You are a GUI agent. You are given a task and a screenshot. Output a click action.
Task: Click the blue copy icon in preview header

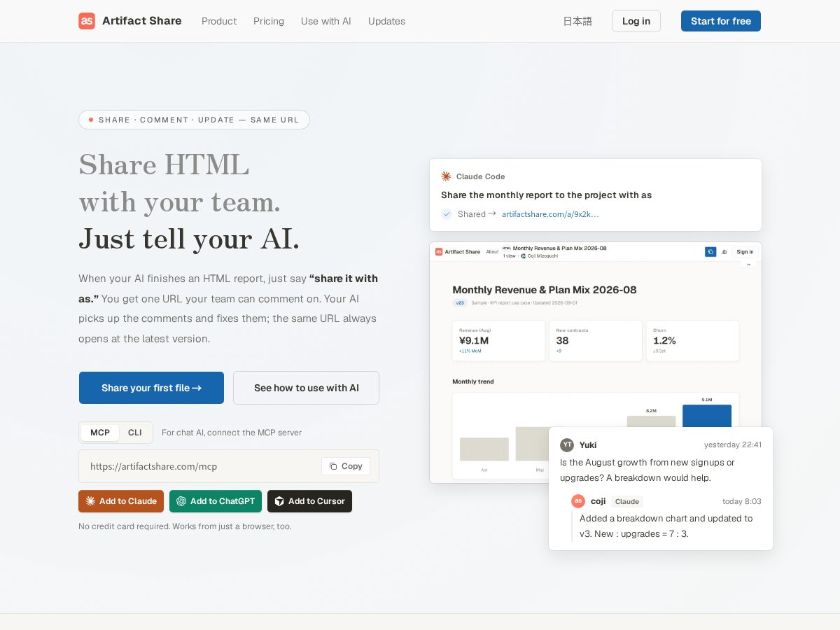click(x=710, y=252)
